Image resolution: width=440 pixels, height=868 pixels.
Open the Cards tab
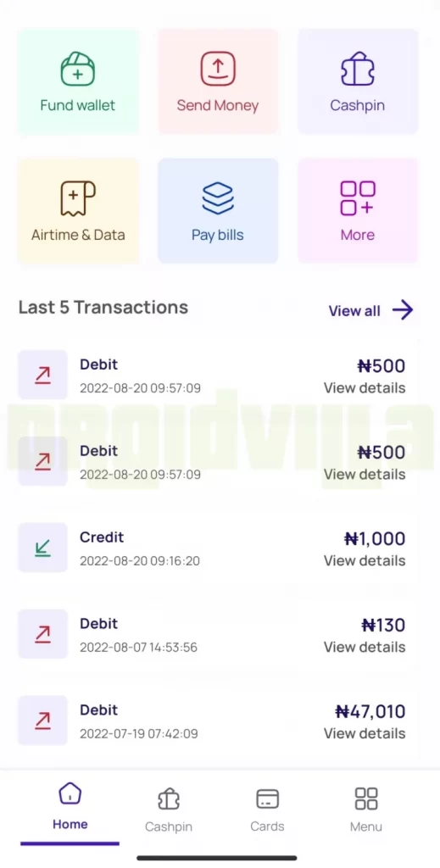coord(267,810)
